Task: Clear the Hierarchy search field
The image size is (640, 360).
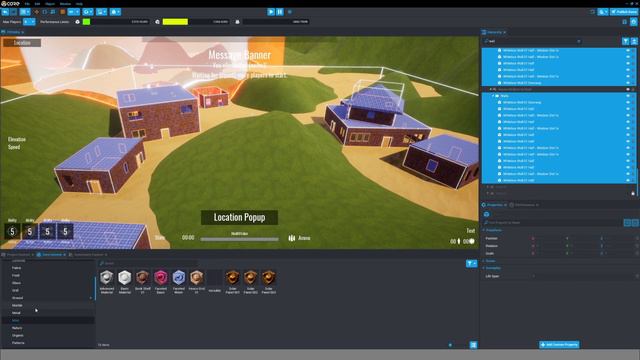Action: click(x=578, y=41)
